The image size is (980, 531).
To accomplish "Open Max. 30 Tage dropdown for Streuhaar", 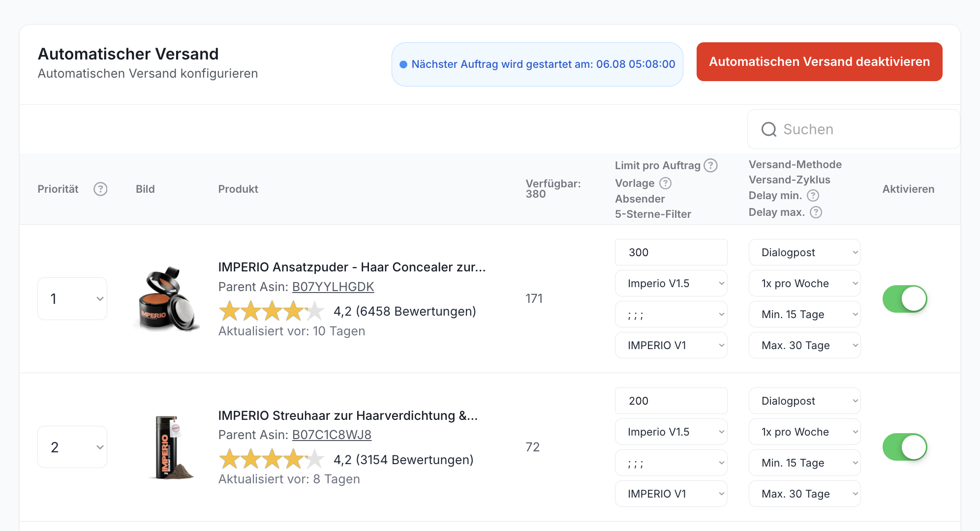I will (805, 494).
